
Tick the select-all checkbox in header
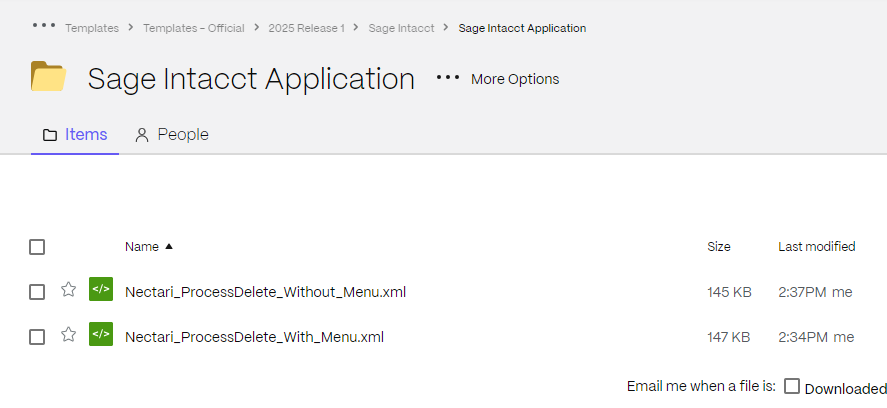coord(37,247)
